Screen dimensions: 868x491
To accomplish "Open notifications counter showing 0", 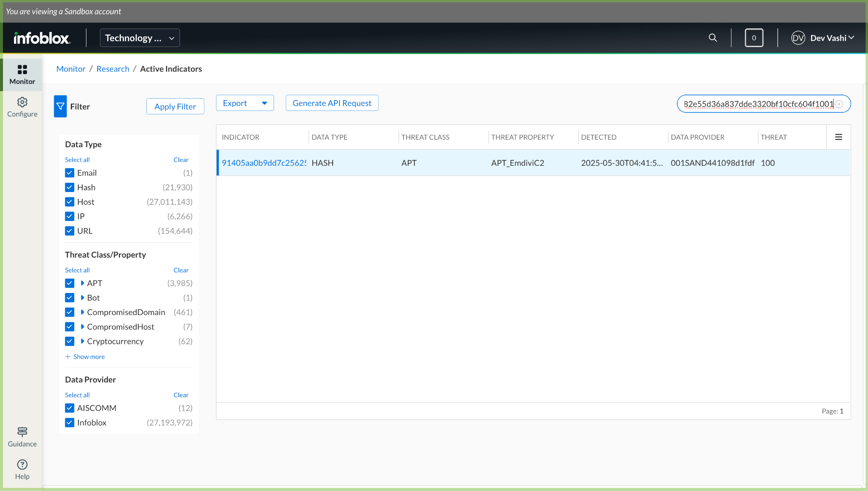I will click(754, 38).
